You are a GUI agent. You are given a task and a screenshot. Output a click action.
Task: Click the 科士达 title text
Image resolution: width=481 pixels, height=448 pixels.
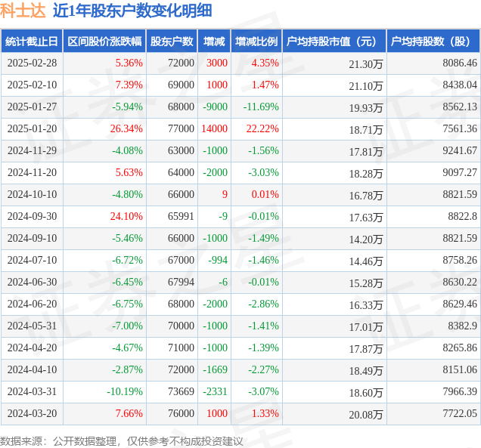pyautogui.click(x=23, y=10)
